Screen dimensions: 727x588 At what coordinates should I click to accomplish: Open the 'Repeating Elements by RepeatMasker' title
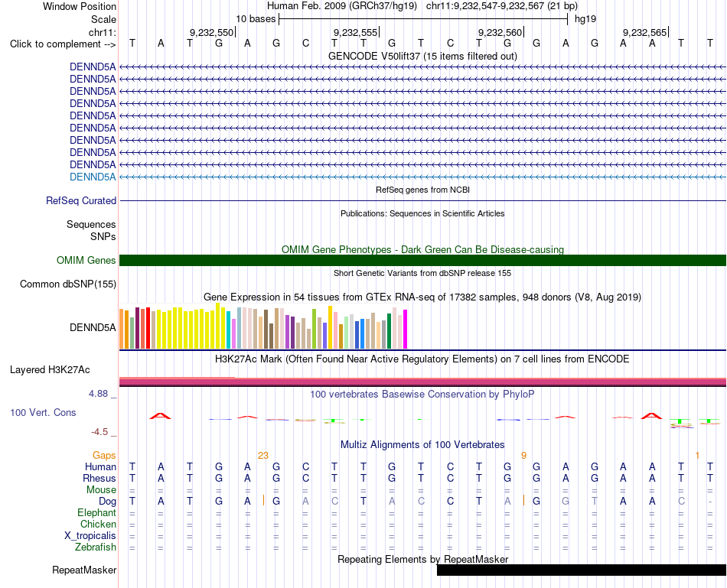click(x=422, y=559)
